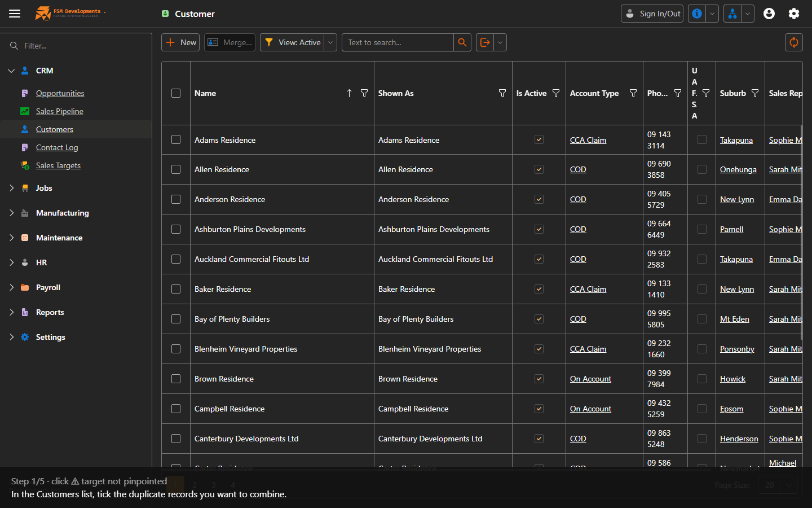Click the filter funnel in Shown As column

click(x=502, y=93)
